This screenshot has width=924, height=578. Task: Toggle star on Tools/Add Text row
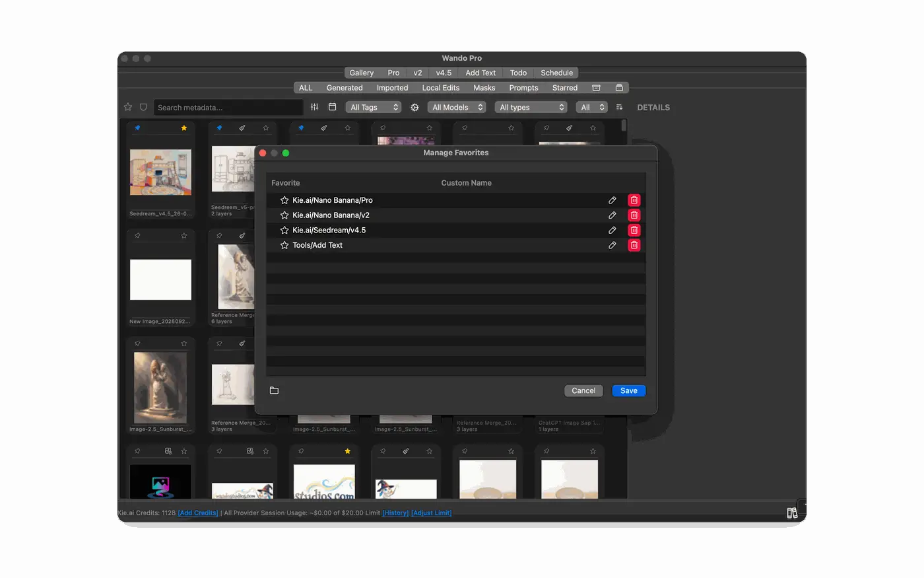click(x=284, y=245)
